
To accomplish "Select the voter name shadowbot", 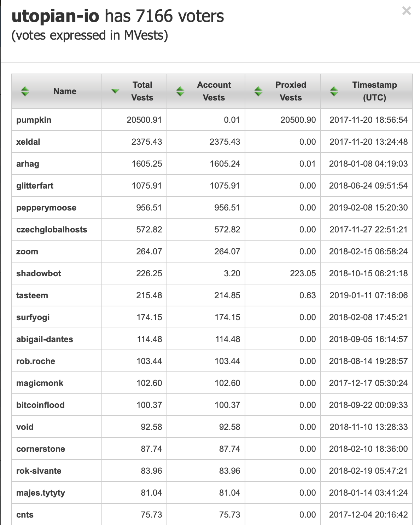I will point(39,273).
